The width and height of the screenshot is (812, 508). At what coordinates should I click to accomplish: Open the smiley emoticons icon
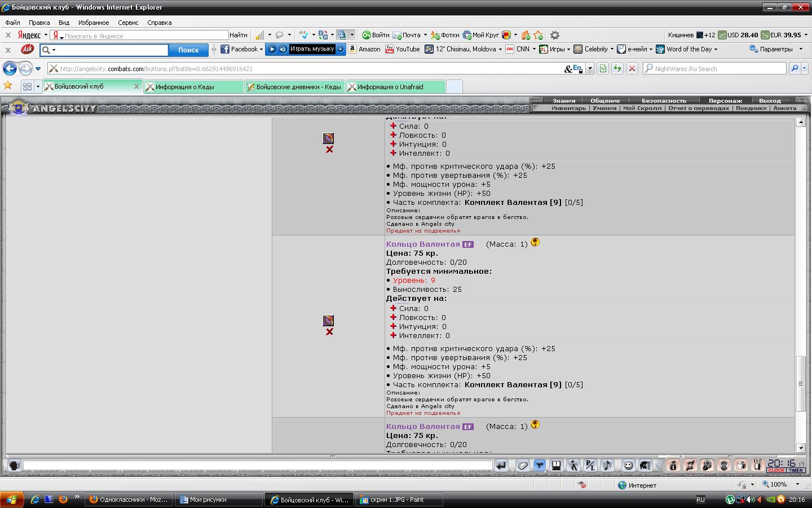(x=628, y=466)
